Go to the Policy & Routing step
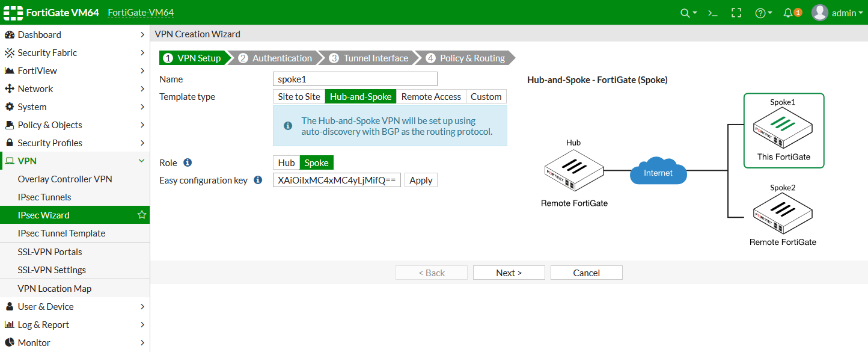Image resolution: width=868 pixels, height=352 pixels. [x=466, y=58]
